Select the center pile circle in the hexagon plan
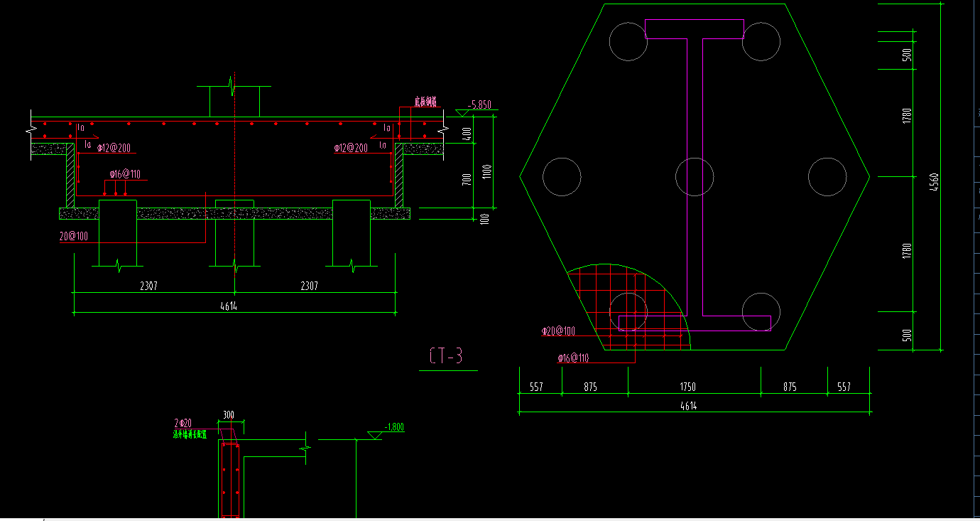The height and width of the screenshot is (521, 980). 695,176
